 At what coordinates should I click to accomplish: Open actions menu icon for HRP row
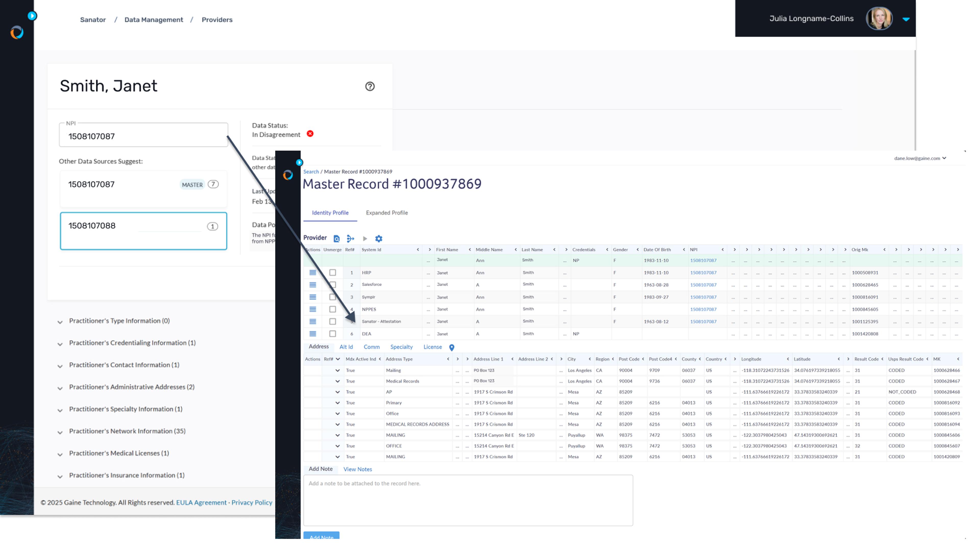pos(313,272)
